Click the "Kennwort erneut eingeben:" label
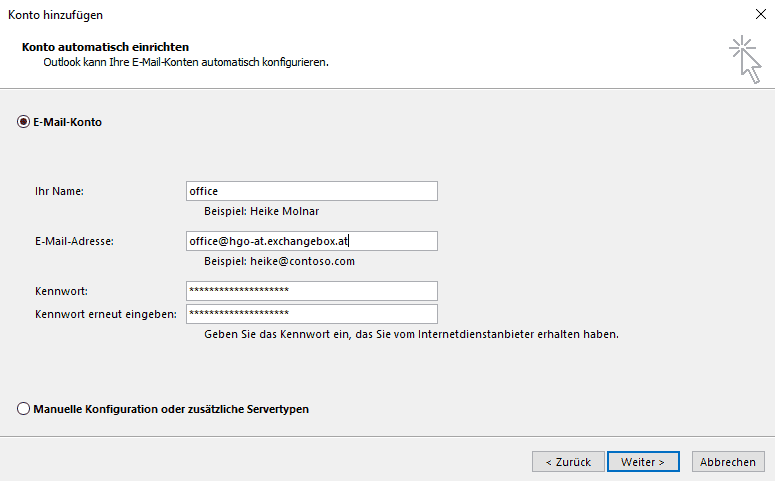This screenshot has width=775, height=481. click(x=105, y=314)
